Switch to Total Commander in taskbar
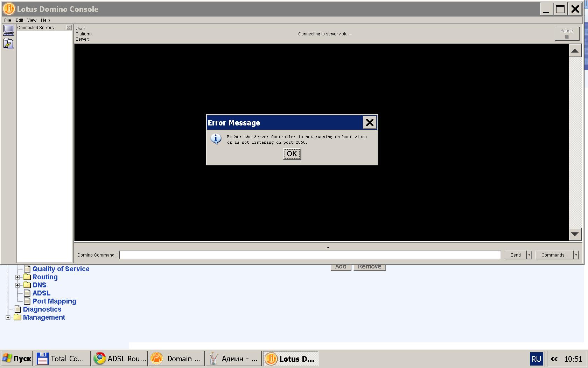Viewport: 588px width, 368px height. click(62, 359)
